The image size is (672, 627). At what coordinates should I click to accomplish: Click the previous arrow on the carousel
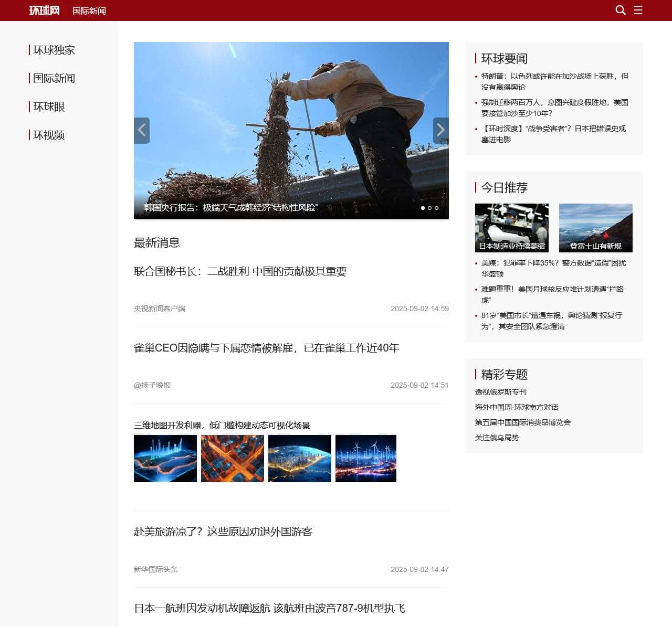pyautogui.click(x=142, y=131)
